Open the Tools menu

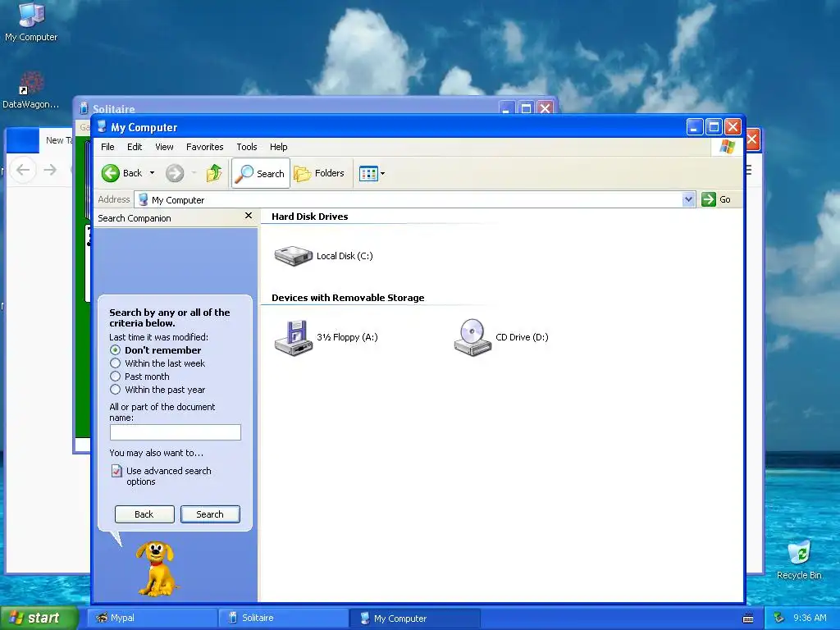pyautogui.click(x=246, y=147)
